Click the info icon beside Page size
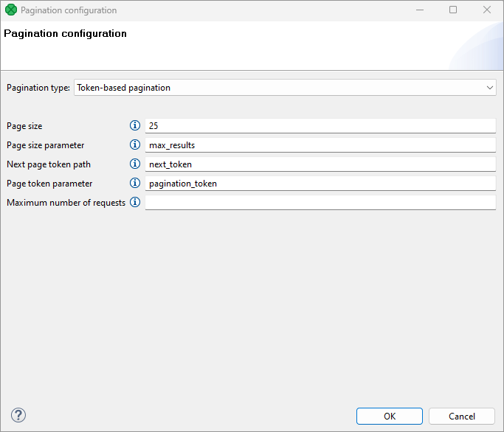 click(135, 126)
